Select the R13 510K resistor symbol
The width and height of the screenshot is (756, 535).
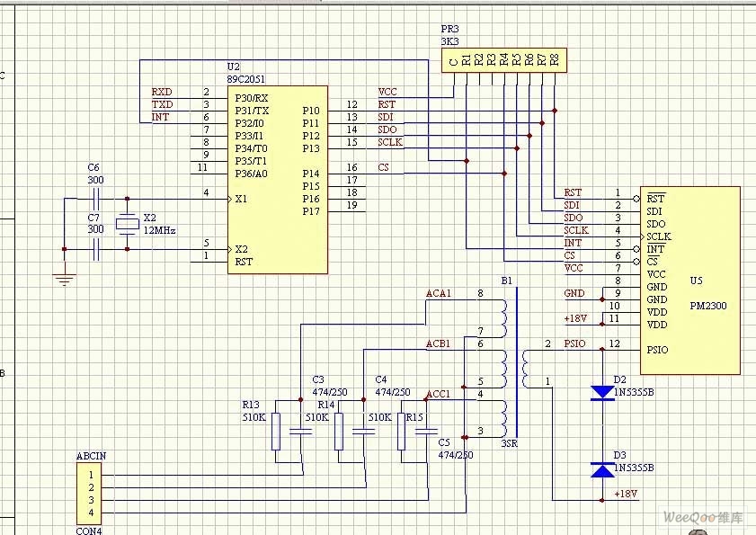[275, 432]
